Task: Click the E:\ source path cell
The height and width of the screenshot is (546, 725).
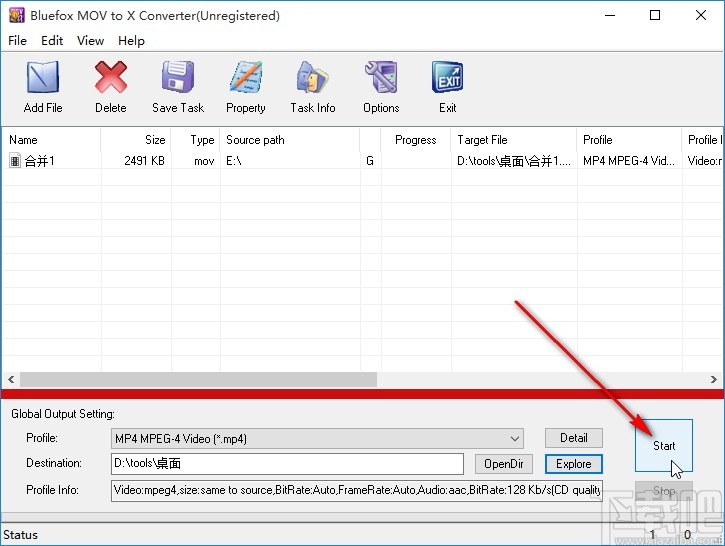Action: point(233,161)
